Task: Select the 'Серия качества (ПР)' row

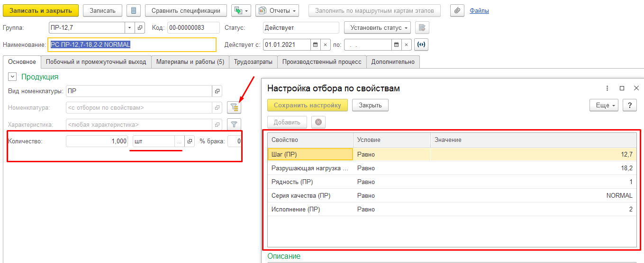Action: [x=452, y=195]
